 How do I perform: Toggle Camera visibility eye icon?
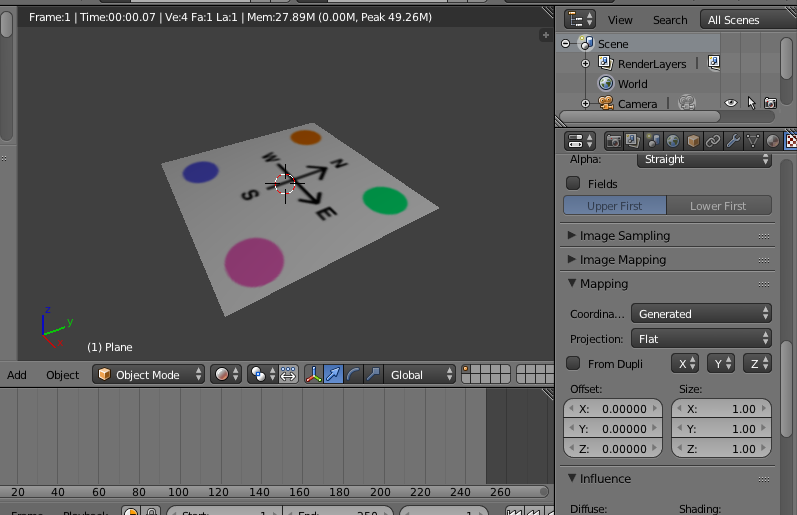point(731,103)
